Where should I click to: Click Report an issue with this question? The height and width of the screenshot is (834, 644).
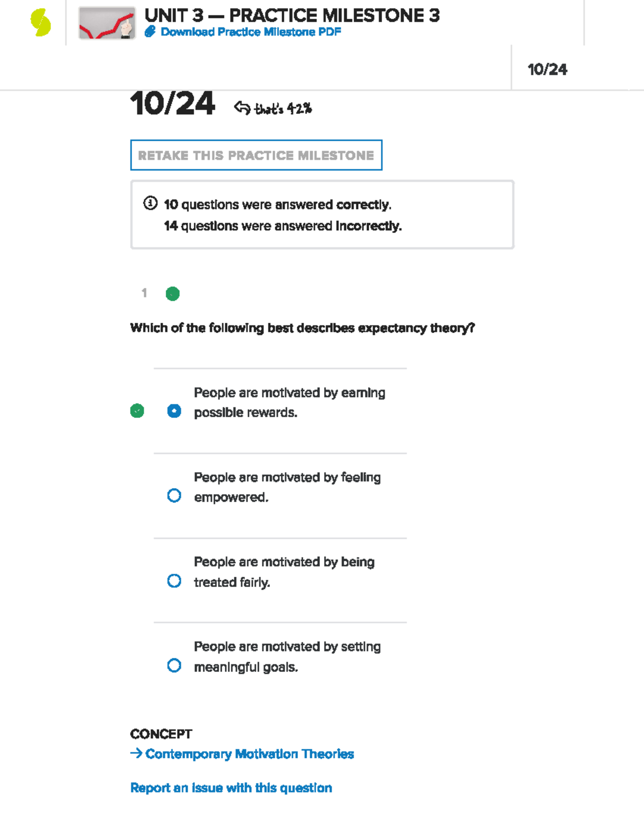231,788
